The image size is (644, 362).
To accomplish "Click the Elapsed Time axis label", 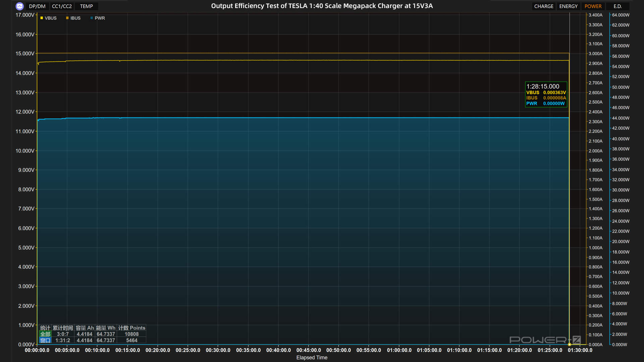I will (312, 358).
